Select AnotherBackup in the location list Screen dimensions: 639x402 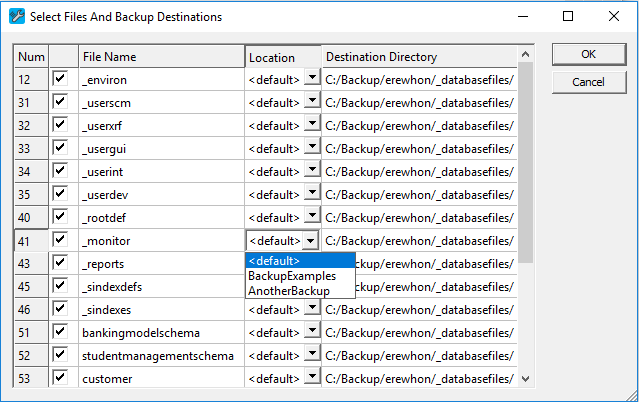click(x=288, y=290)
